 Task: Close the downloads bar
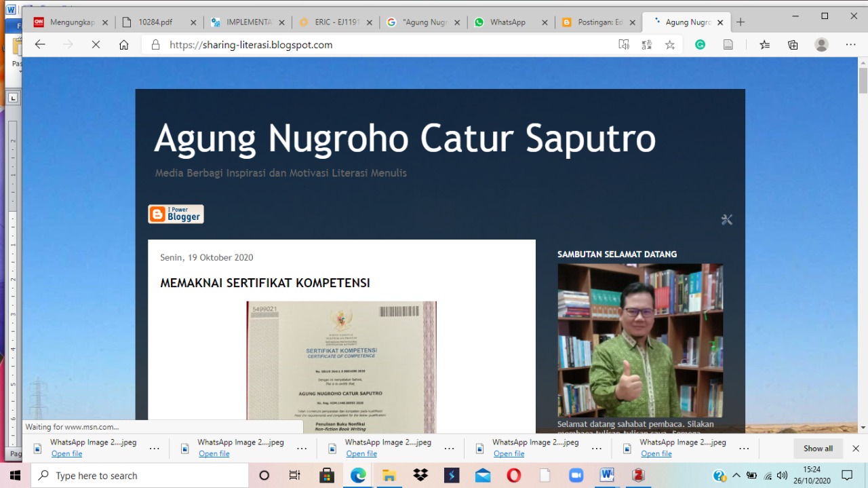click(856, 449)
